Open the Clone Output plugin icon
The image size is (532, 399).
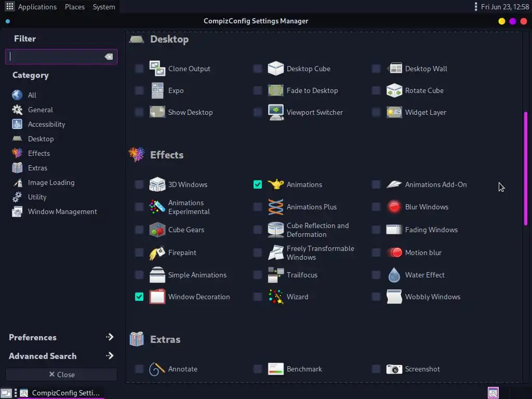pyautogui.click(x=157, y=69)
